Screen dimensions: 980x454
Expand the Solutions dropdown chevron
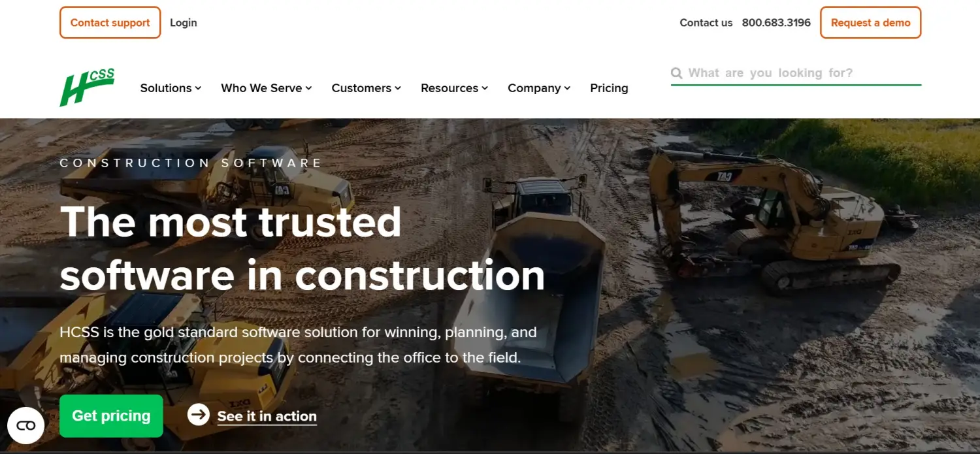coord(198,88)
